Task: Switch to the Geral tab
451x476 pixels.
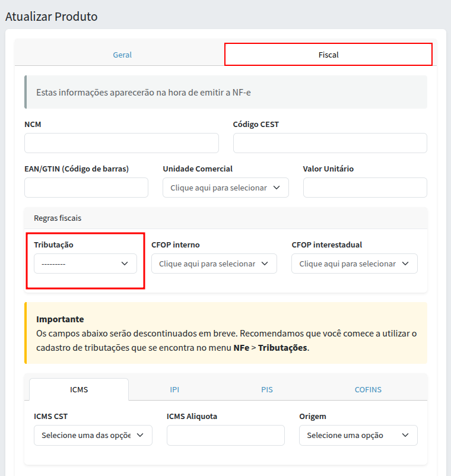Action: click(122, 55)
